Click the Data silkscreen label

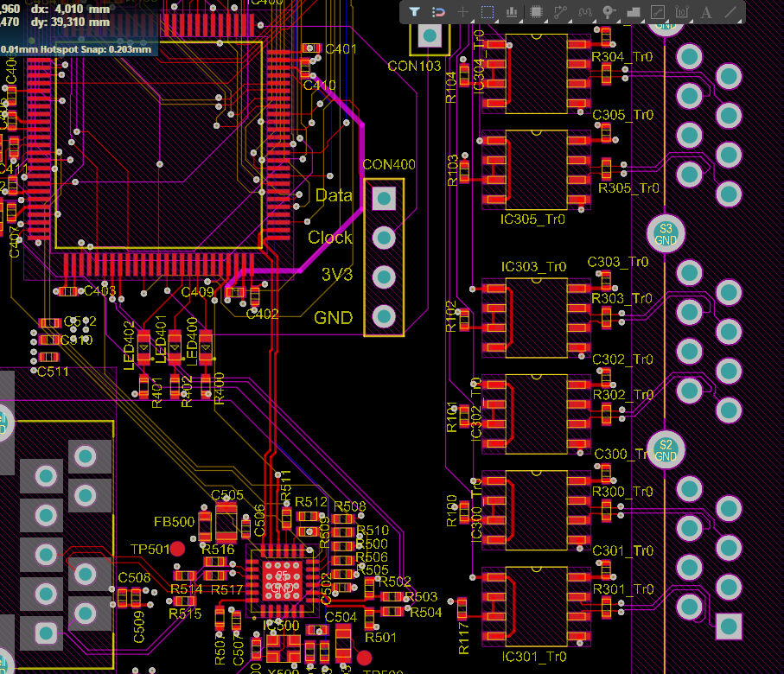coord(334,195)
